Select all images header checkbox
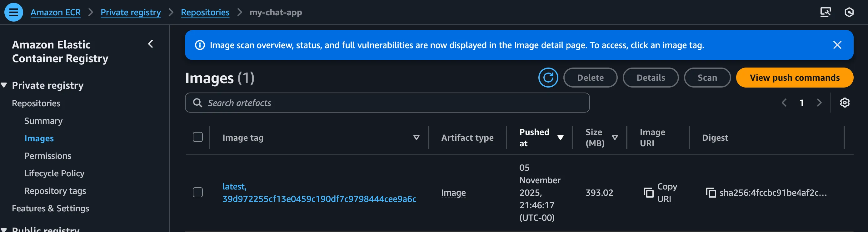Screen dimensions: 868x232 (198, 137)
